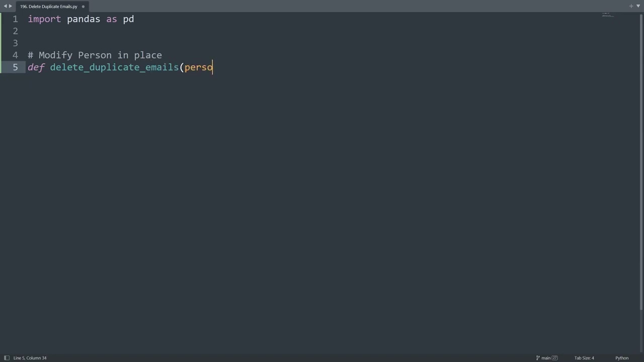Click line number 4 in the gutter
Screen dimensions: 644x362
tap(15, 55)
